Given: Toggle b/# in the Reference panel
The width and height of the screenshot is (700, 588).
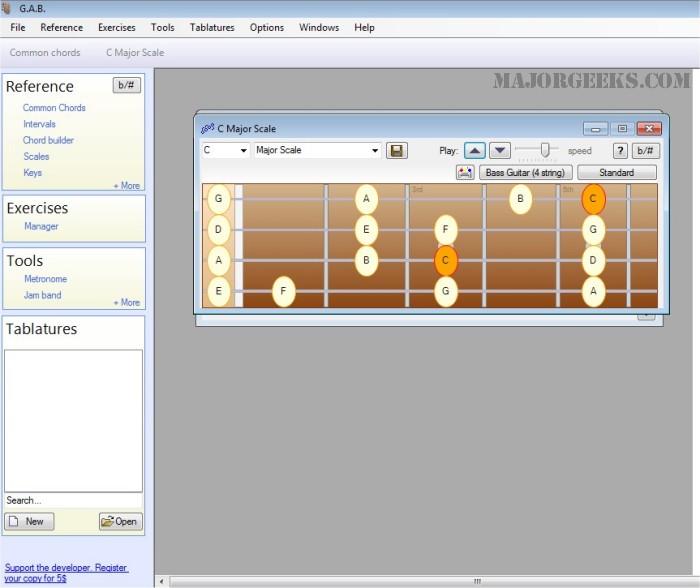Looking at the screenshot, I should 126,85.
